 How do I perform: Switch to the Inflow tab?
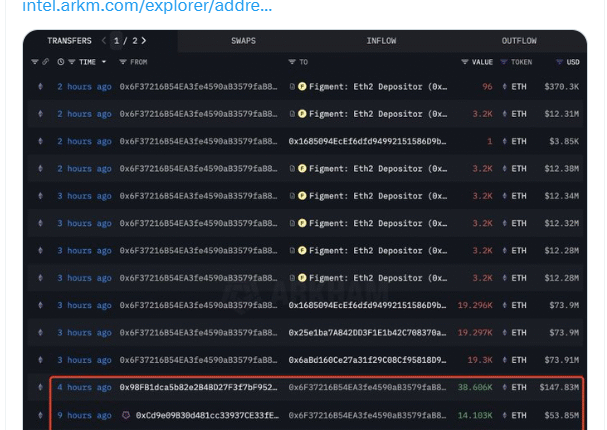tap(381, 41)
